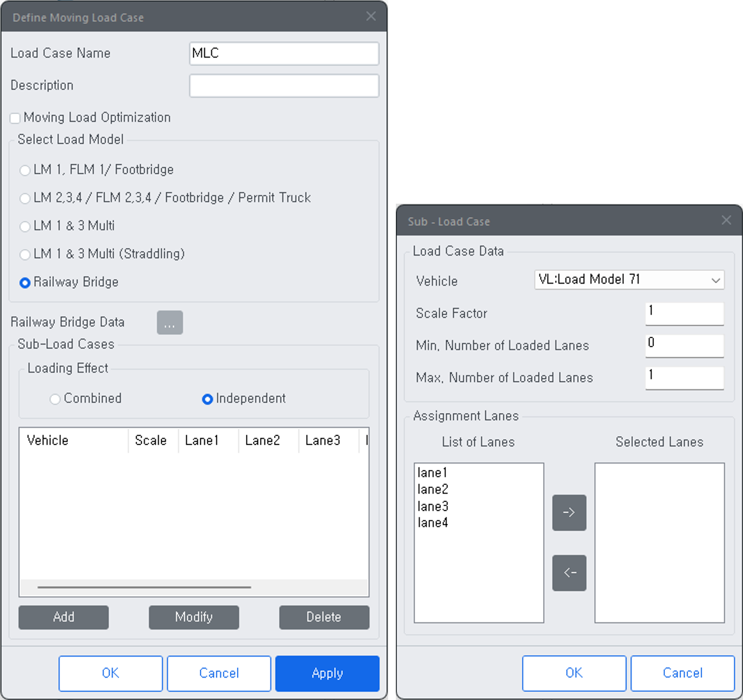Click Delete sub-load case button
Screen dimensions: 743x700
click(324, 617)
